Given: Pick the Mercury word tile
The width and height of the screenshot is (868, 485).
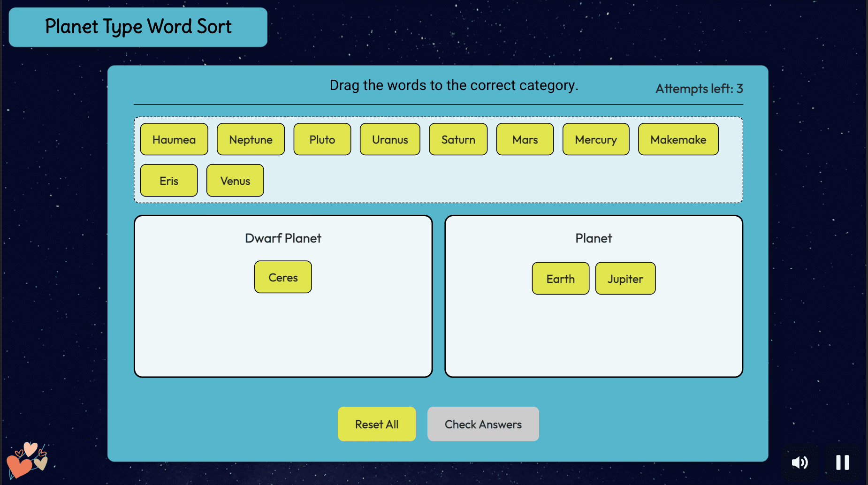Looking at the screenshot, I should pos(595,139).
